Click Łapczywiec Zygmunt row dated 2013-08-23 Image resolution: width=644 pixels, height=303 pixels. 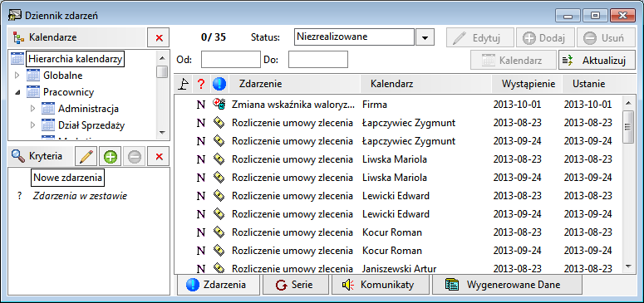(x=397, y=123)
